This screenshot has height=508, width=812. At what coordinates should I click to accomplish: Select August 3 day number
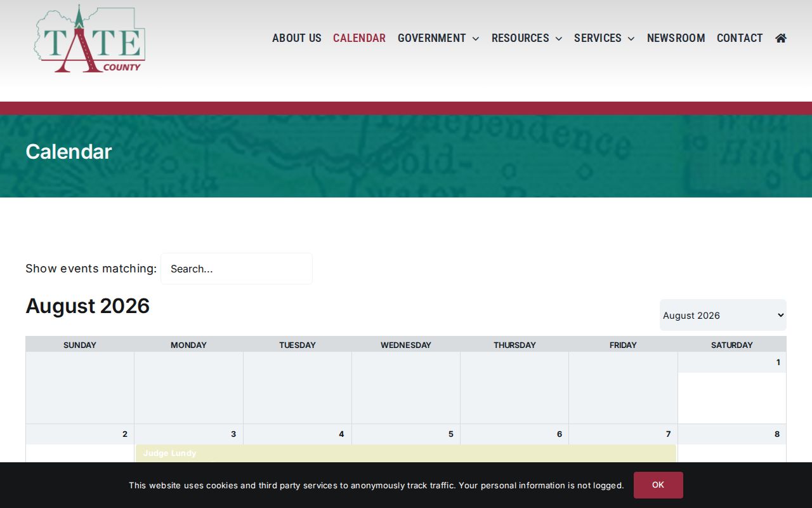(x=233, y=434)
